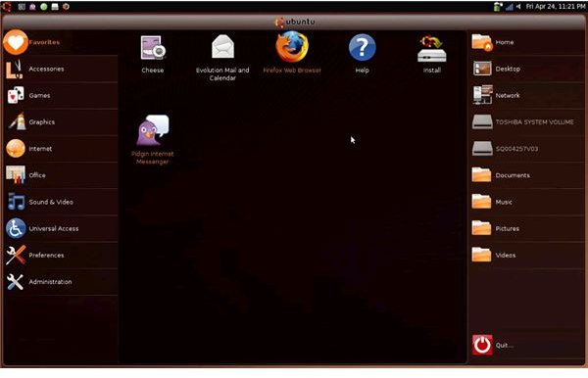
Task: Open the wireless signal indicator
Action: [509, 7]
